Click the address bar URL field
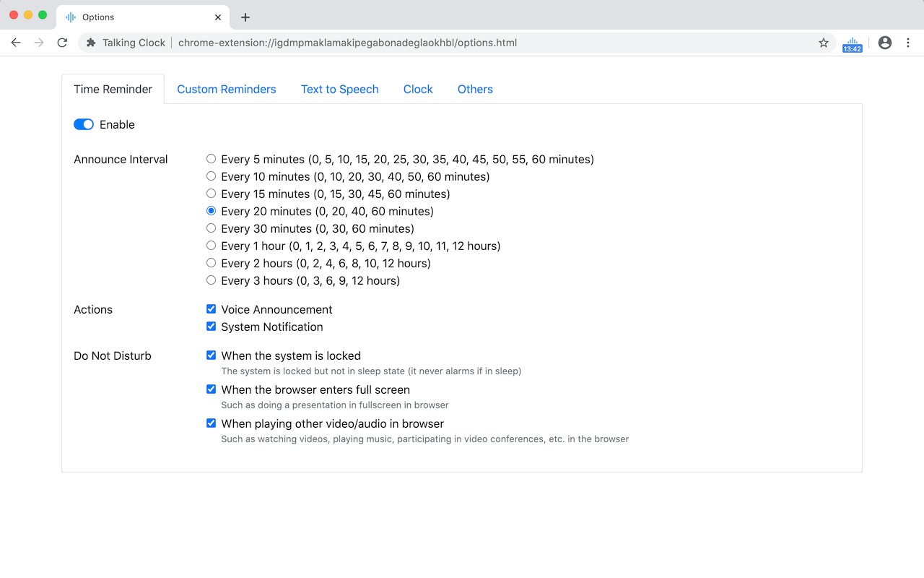 (433, 43)
